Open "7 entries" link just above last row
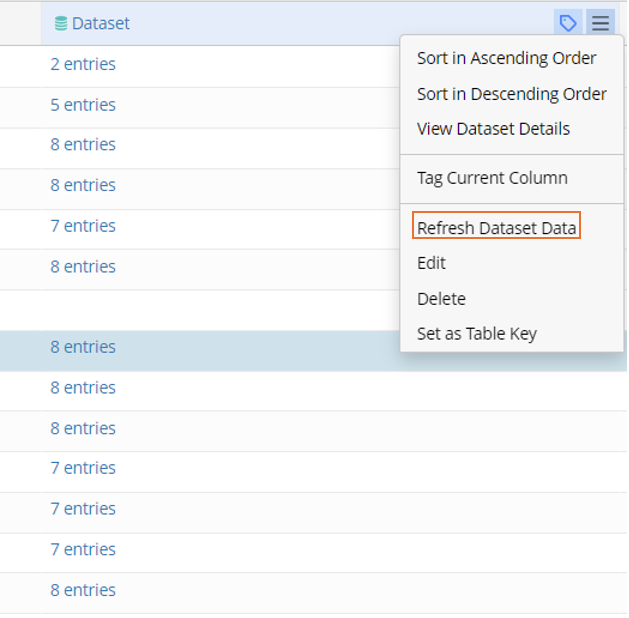Screen dimensions: 629x618 click(83, 549)
